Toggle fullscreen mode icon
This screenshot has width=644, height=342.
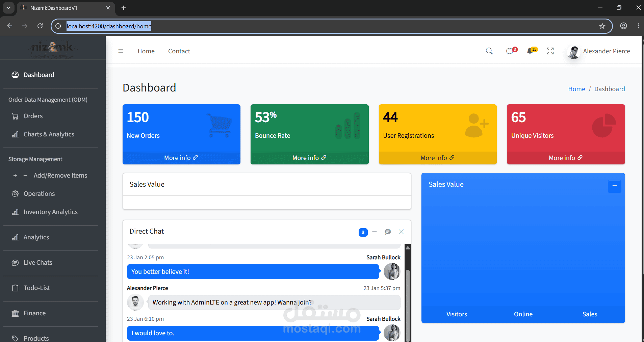pos(550,51)
